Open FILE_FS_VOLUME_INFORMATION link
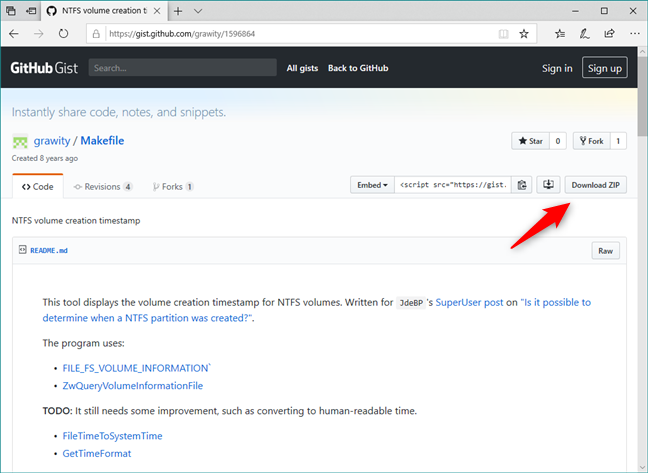Image resolution: width=648 pixels, height=473 pixels. [x=136, y=368]
